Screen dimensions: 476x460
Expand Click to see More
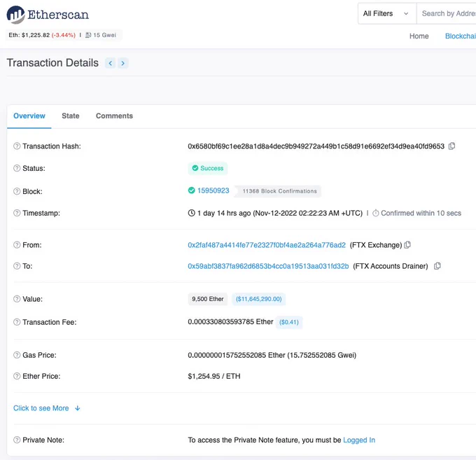(x=47, y=408)
